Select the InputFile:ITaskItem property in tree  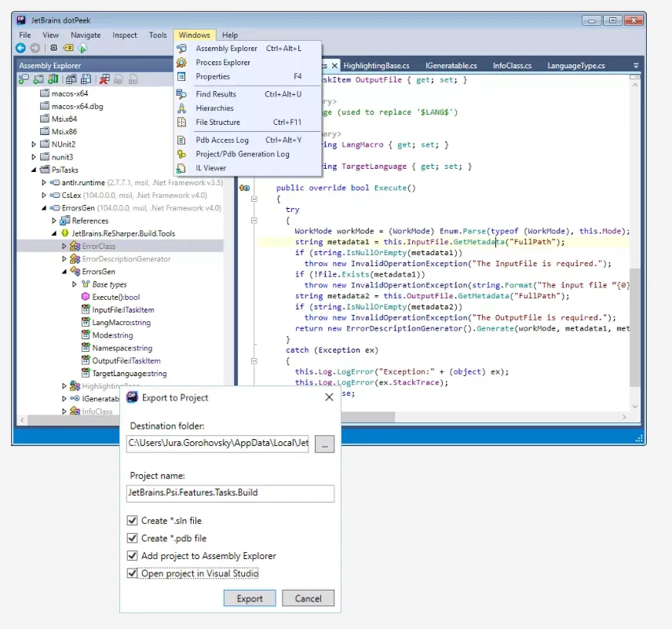point(123,309)
